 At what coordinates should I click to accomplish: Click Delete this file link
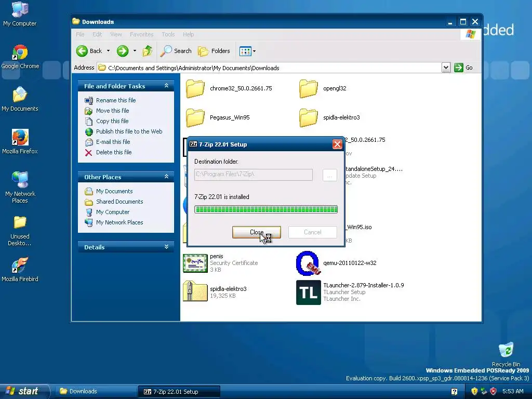tap(114, 152)
